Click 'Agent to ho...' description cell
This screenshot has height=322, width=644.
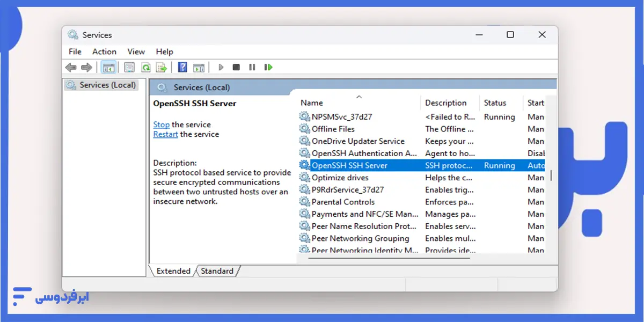tap(450, 153)
